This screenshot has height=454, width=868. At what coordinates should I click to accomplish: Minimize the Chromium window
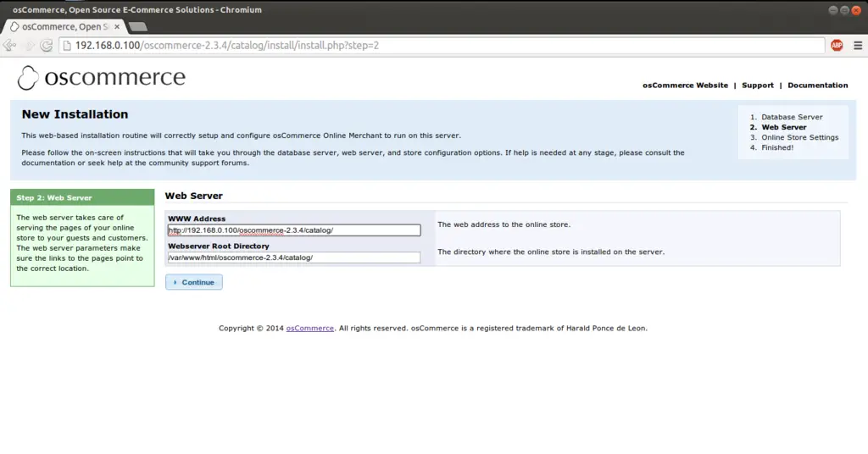pos(832,10)
